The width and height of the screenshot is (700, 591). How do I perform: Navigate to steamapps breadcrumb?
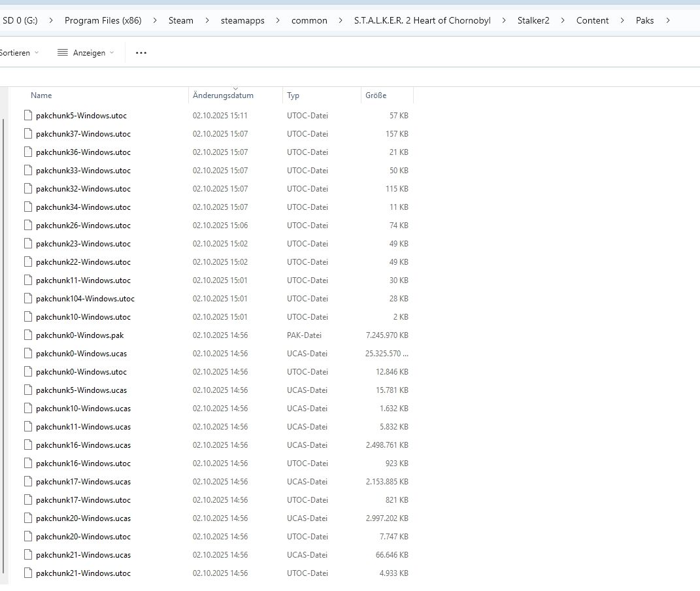242,20
